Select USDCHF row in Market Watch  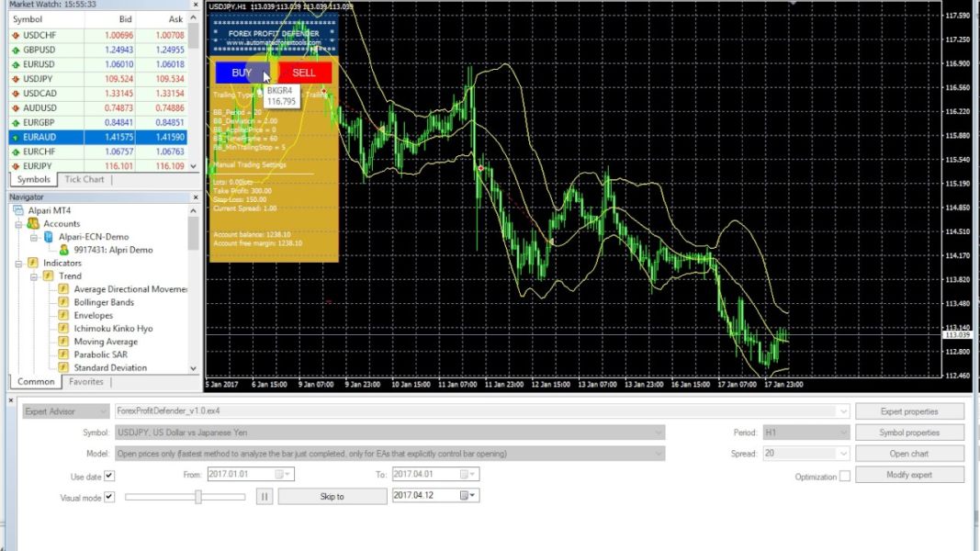(x=97, y=36)
